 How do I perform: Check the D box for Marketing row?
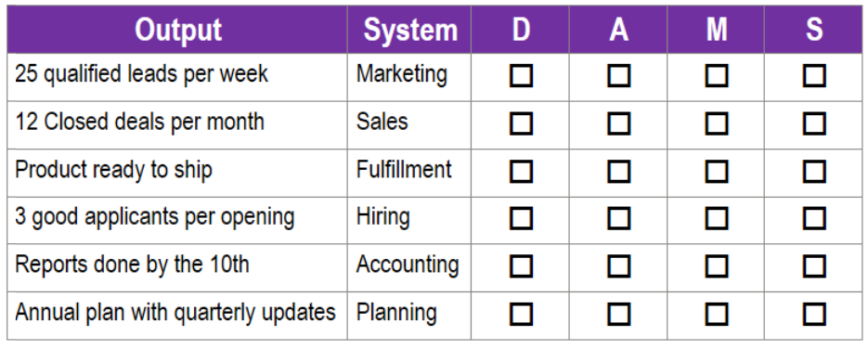pyautogui.click(x=521, y=76)
